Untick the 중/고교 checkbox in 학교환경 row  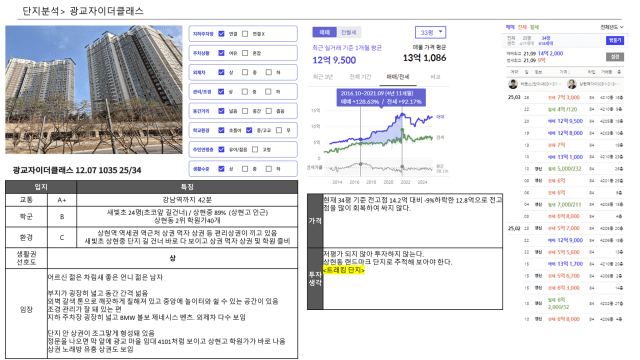[249, 130]
